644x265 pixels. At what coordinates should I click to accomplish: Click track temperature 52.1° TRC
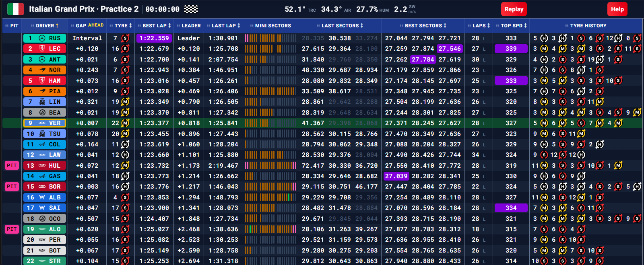[x=300, y=9]
